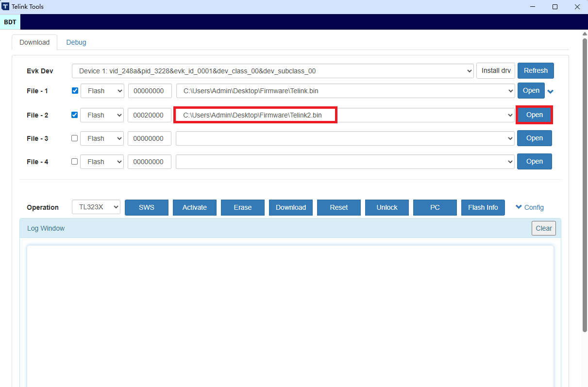Expand the Config options
The width and height of the screenshot is (588, 387).
(529, 207)
